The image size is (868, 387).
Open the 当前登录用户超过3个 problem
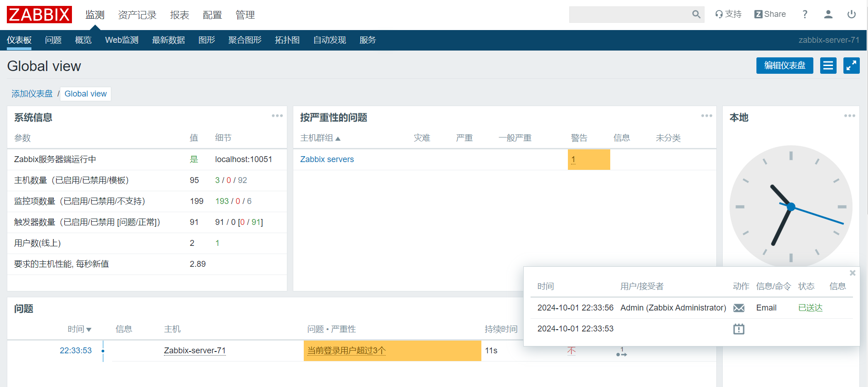click(x=347, y=351)
